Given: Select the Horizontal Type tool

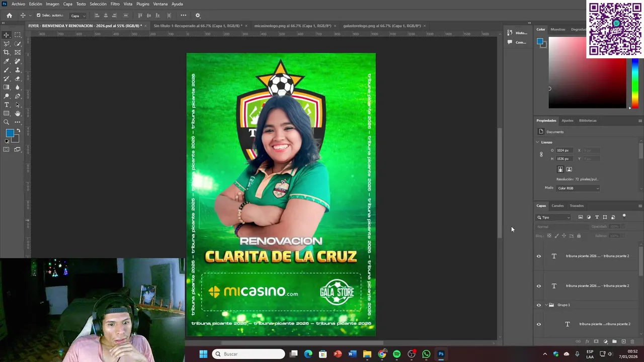Looking at the screenshot, I should [x=7, y=105].
